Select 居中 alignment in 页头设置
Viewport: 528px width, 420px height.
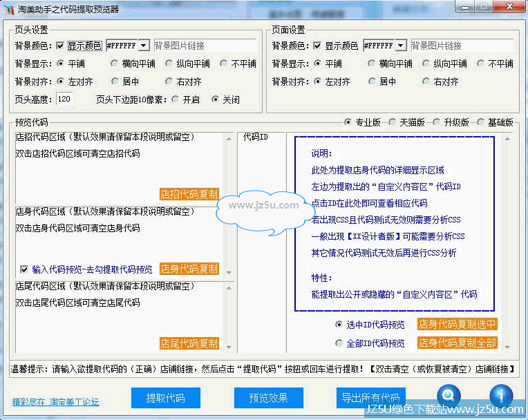pyautogui.click(x=115, y=81)
